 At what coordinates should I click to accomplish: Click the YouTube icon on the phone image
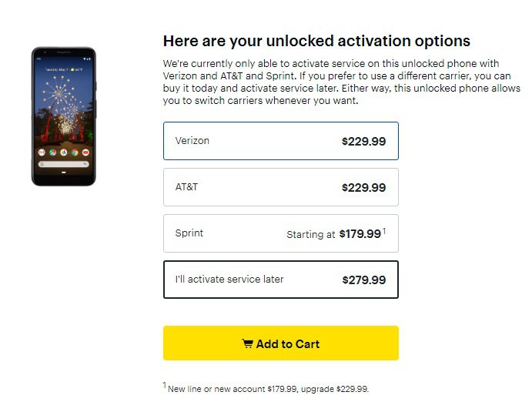tap(85, 152)
